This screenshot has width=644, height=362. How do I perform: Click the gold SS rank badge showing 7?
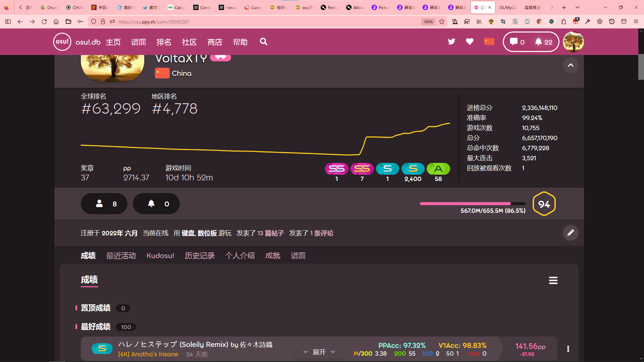pos(362,169)
